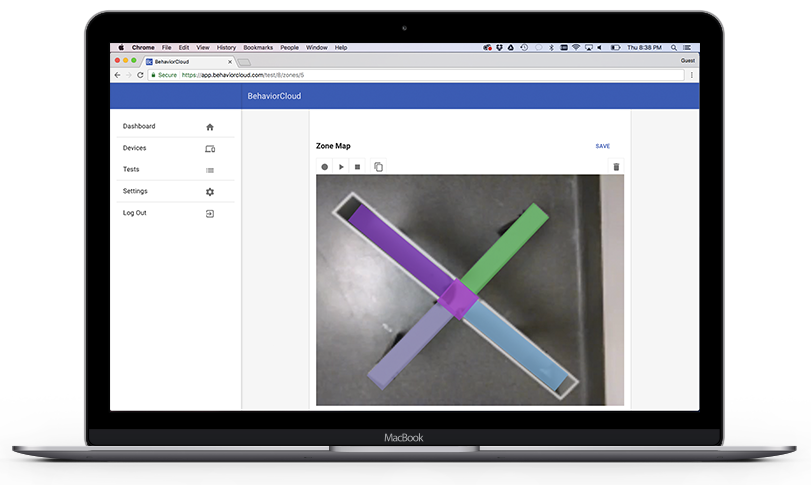Go back in browser history

pos(117,75)
